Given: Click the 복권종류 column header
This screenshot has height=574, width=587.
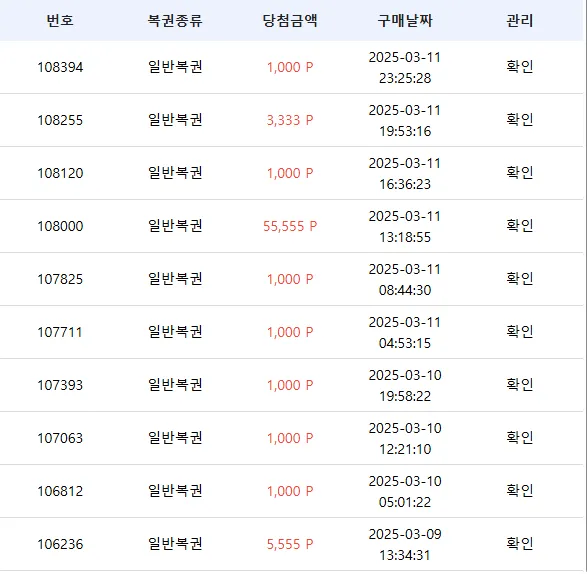Looking at the screenshot, I should (x=175, y=20).
